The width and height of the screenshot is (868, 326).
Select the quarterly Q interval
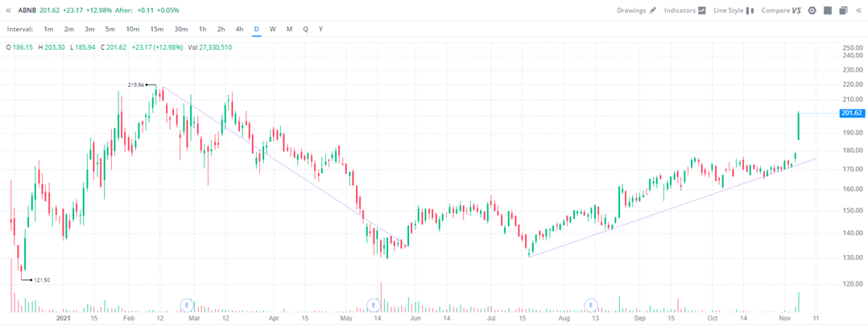pos(306,29)
